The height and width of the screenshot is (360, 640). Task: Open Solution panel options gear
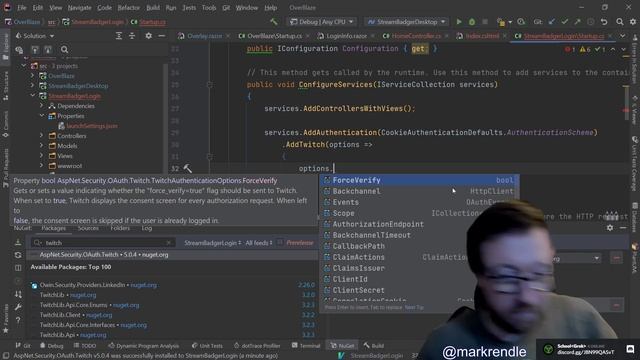[149, 36]
